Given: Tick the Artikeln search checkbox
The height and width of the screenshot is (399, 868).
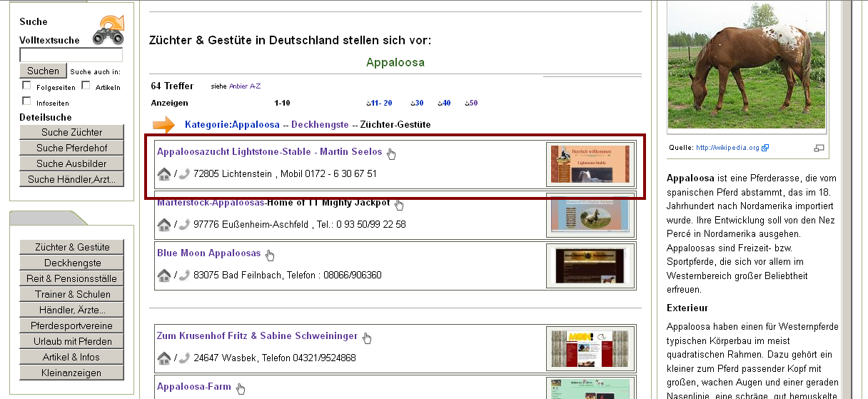Looking at the screenshot, I should pos(86,86).
